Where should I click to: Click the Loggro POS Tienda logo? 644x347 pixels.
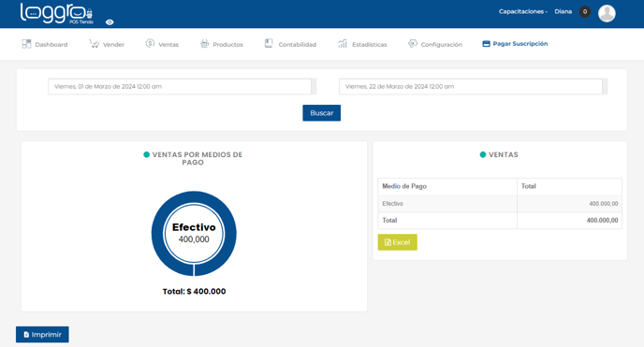[x=56, y=13]
